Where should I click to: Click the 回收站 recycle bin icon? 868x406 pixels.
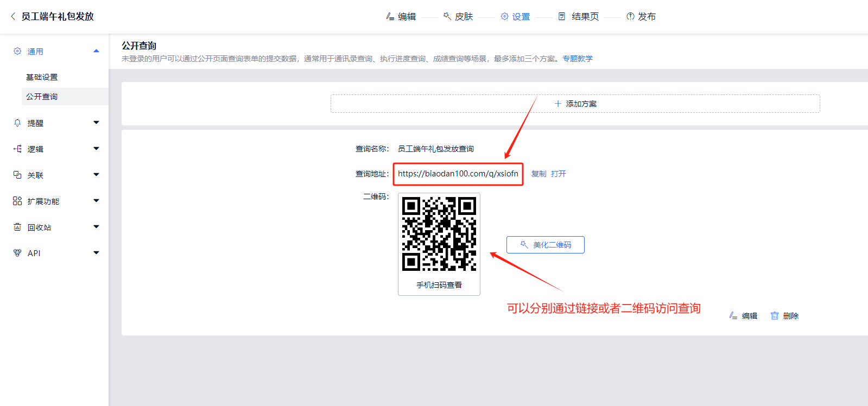(17, 227)
